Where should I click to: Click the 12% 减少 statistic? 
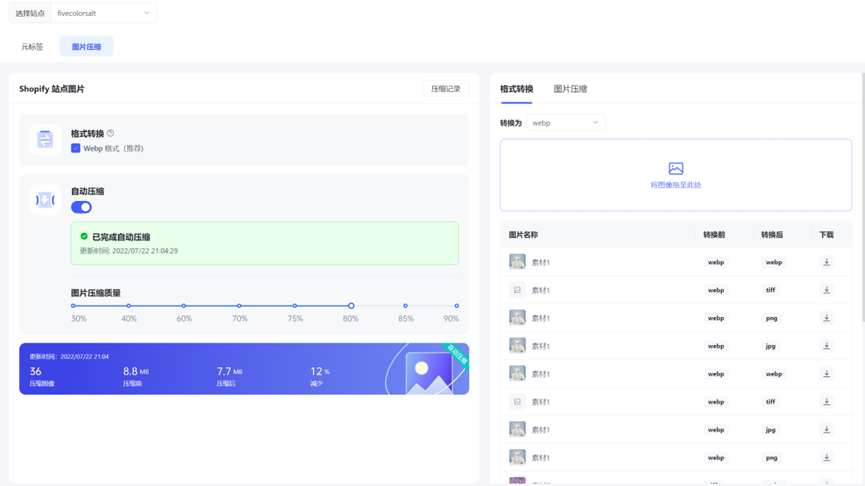pos(320,376)
